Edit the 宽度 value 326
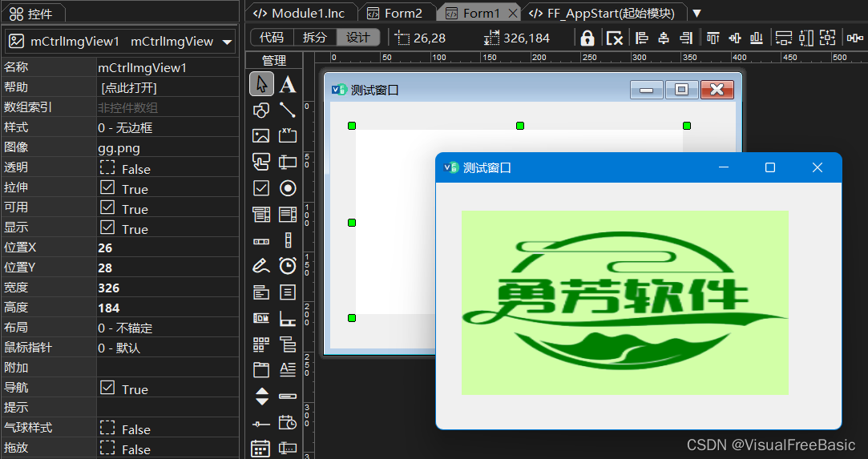This screenshot has height=459, width=868. pos(168,287)
